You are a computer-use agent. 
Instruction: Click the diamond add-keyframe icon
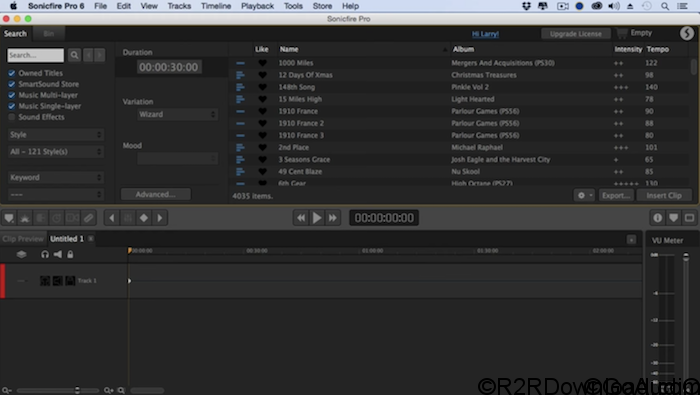144,218
